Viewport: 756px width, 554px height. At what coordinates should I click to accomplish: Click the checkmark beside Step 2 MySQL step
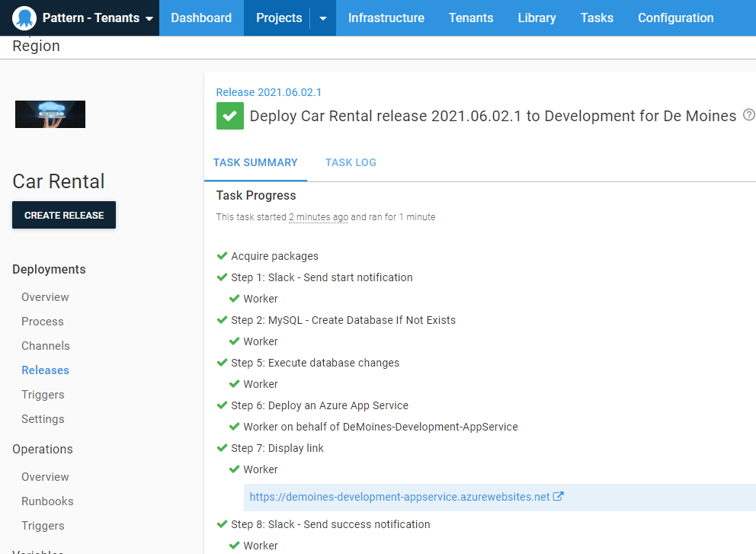coord(223,320)
